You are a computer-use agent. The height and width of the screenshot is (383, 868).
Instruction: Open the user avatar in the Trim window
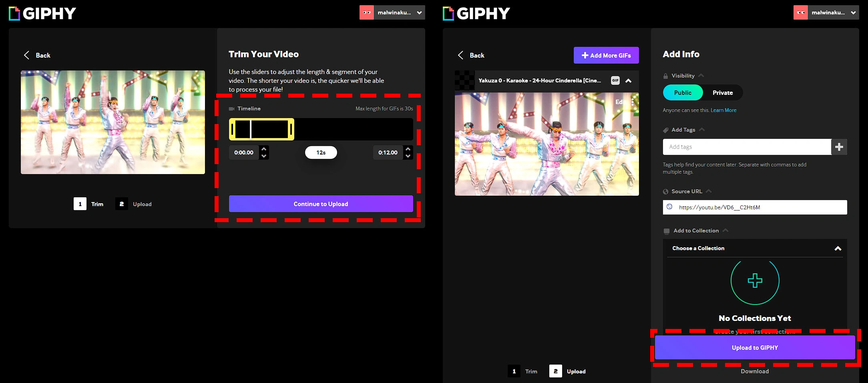tap(366, 12)
